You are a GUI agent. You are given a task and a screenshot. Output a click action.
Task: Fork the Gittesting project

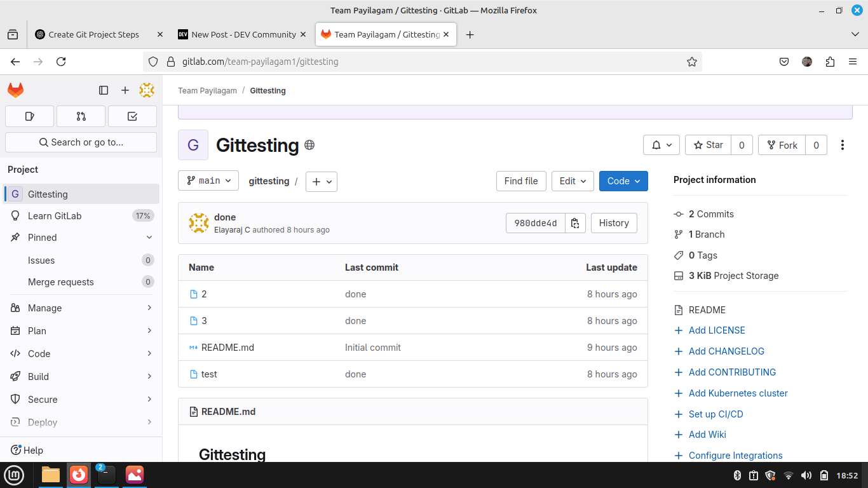tap(782, 145)
